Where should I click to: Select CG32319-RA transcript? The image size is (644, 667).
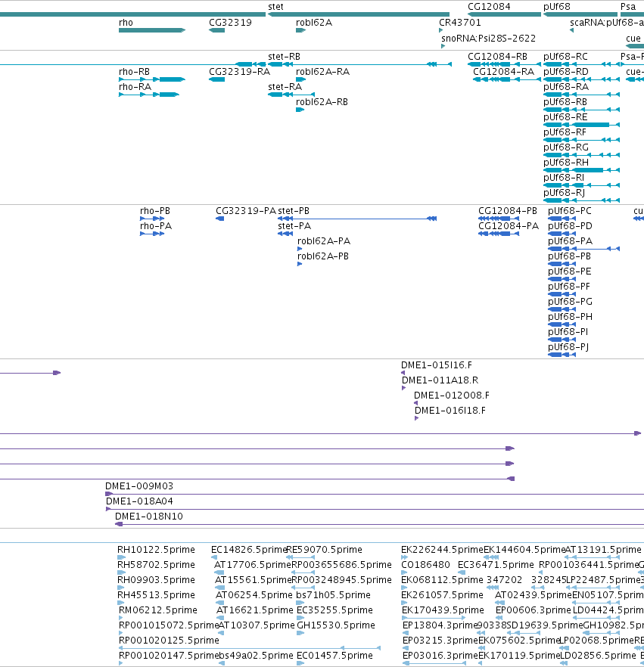216,79
